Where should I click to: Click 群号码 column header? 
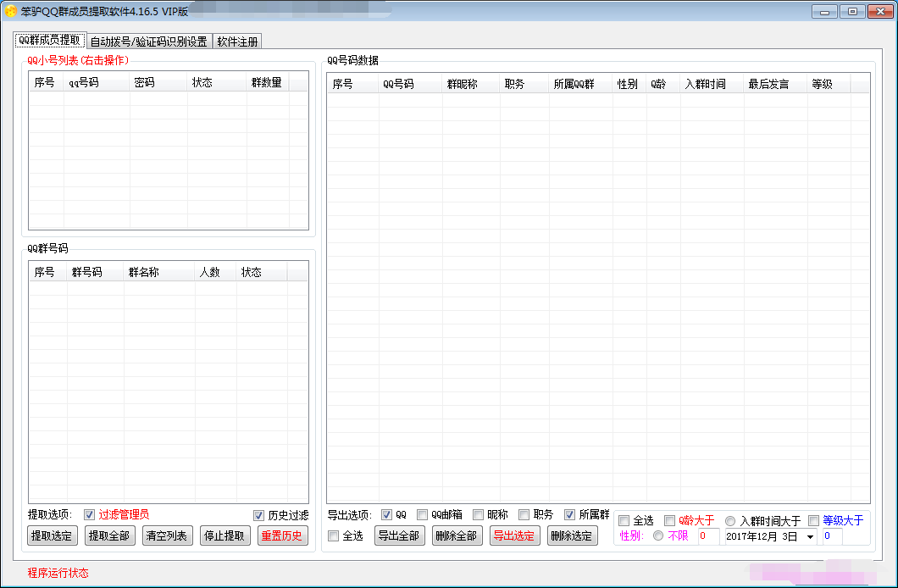[95, 273]
